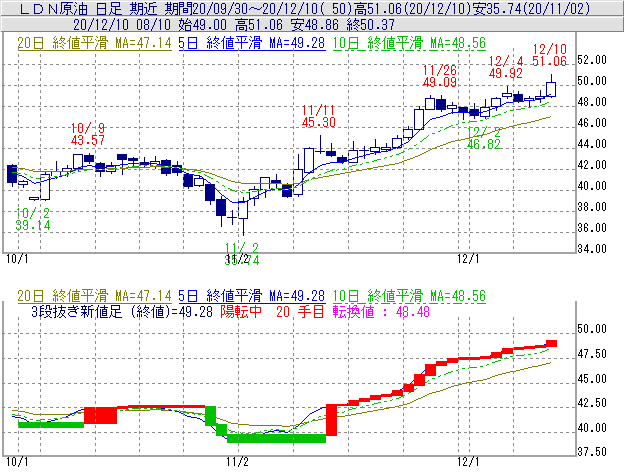Screen dimensions: 624x473
Task: Click the 47.50 axis label on lower chart
Action: [x=592, y=354]
